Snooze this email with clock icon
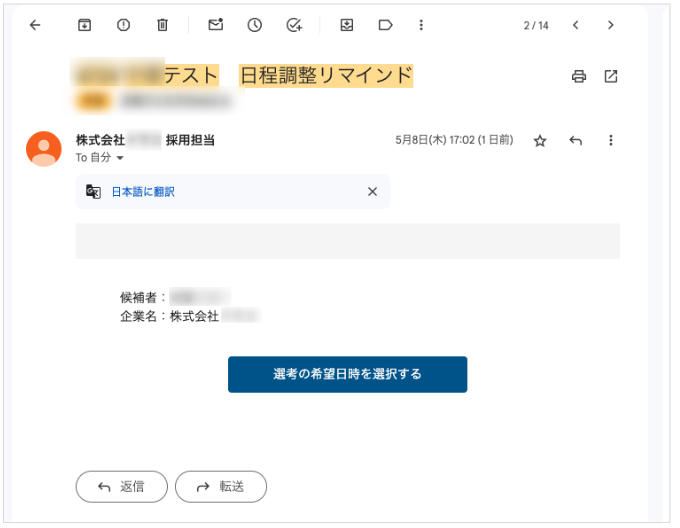Image resolution: width=680 pixels, height=528 pixels. (255, 25)
